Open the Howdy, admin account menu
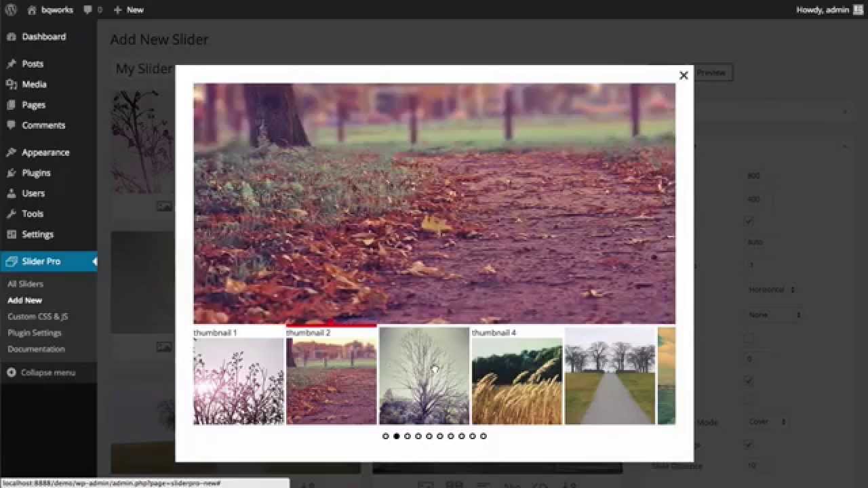Image resolution: width=868 pixels, height=488 pixels. (830, 9)
